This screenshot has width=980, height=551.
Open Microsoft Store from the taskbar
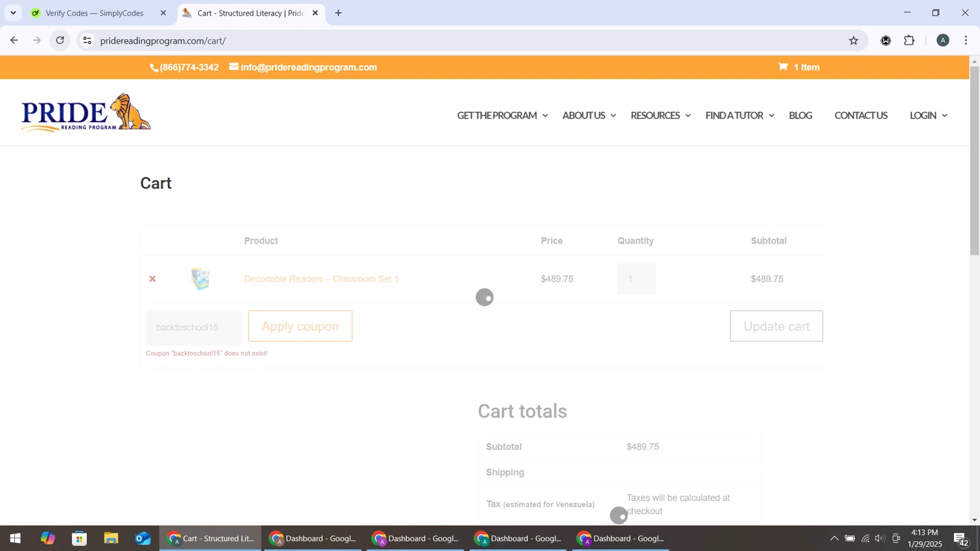tap(80, 539)
